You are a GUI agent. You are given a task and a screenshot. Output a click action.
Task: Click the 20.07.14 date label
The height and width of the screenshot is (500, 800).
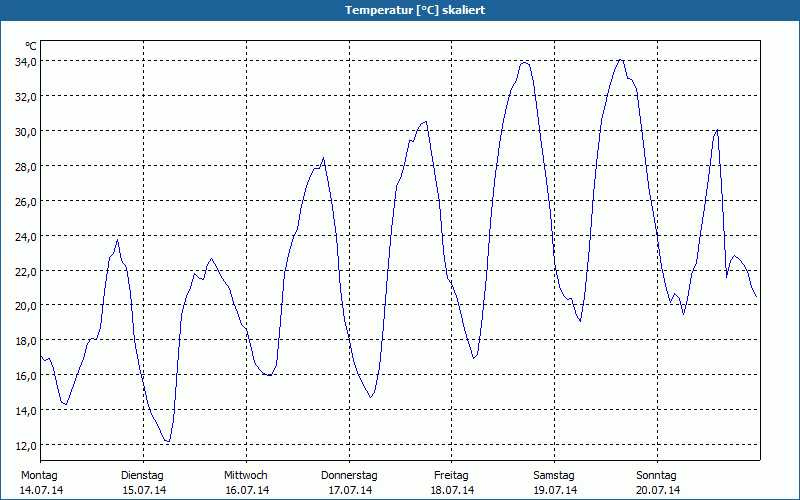tap(657, 490)
